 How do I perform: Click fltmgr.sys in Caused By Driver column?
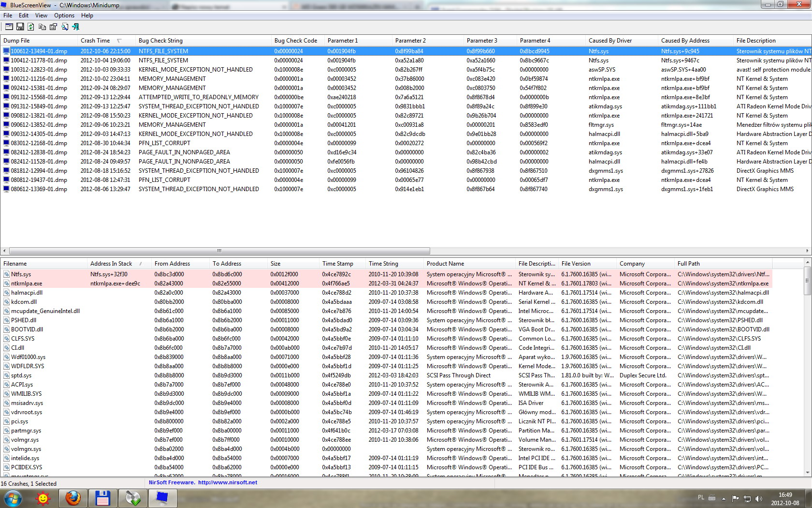(x=601, y=125)
